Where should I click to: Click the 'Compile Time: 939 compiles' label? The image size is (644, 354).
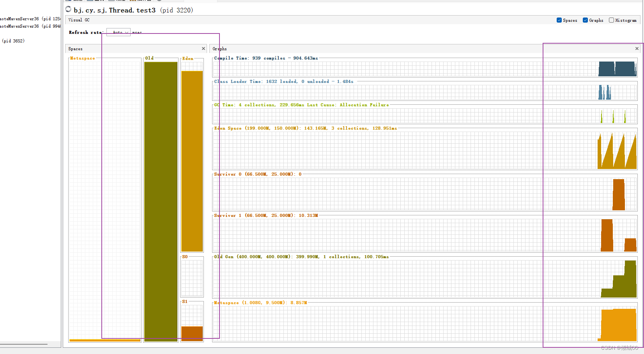(x=266, y=58)
